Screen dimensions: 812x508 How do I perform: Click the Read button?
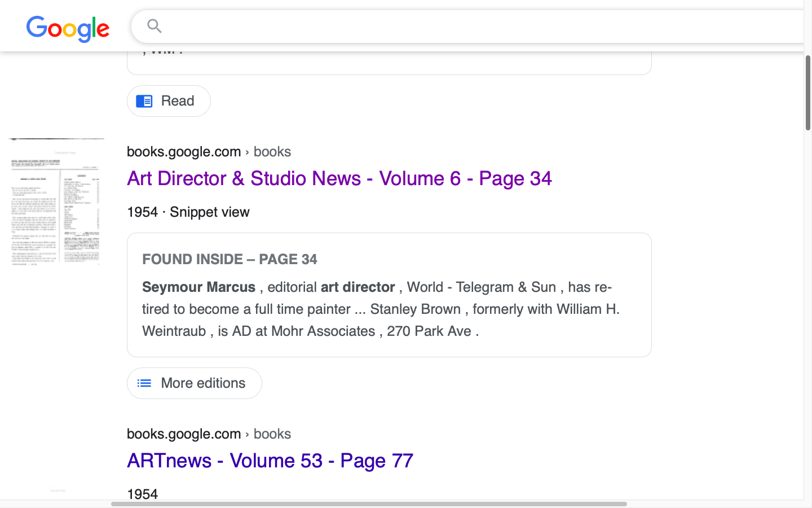169,101
